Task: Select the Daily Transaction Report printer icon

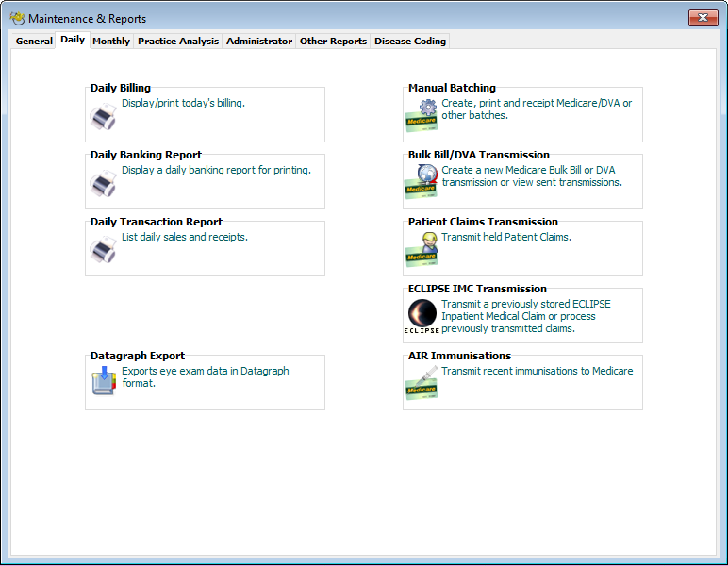Action: pos(103,252)
